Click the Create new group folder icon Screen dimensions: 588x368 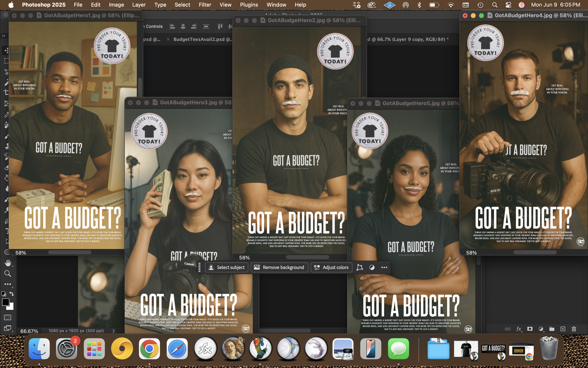click(552, 329)
